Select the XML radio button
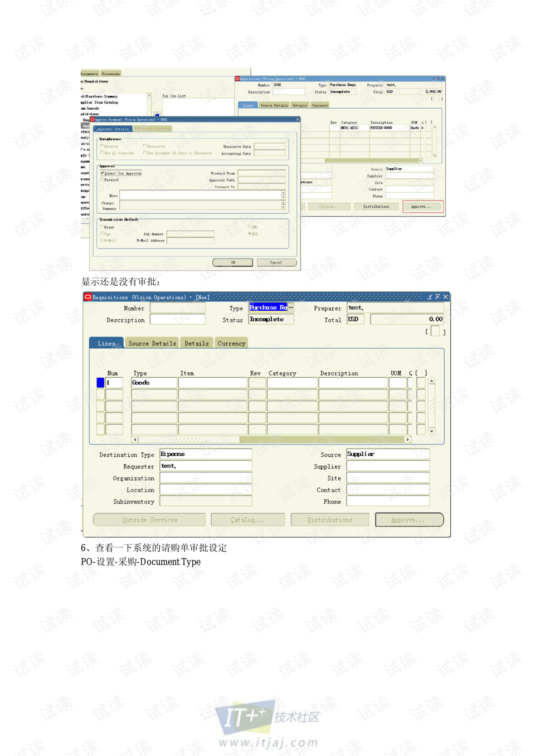535x756 pixels. point(249,227)
